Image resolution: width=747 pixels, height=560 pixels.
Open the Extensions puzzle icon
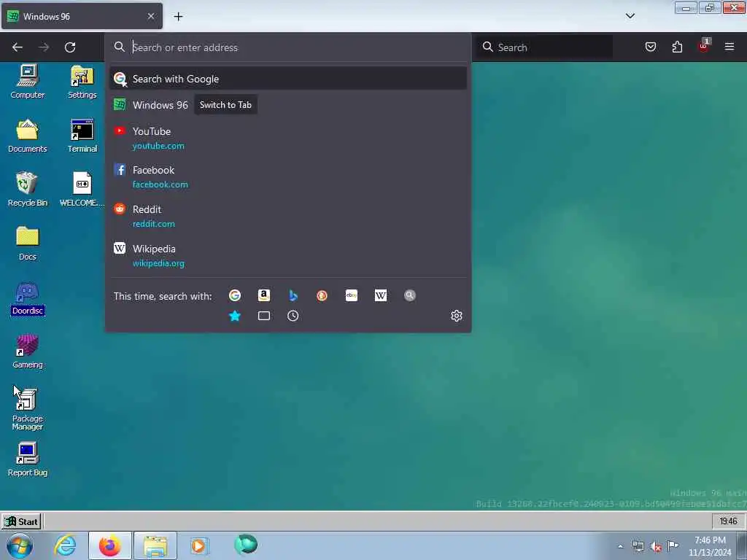coord(677,47)
